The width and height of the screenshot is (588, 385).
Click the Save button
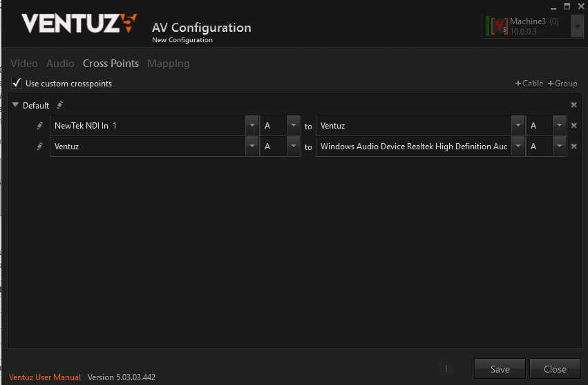click(500, 369)
